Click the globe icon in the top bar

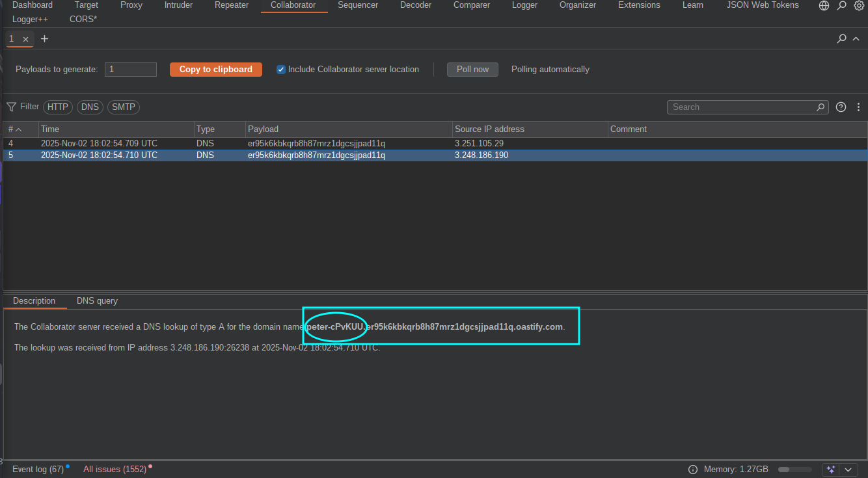(x=824, y=5)
